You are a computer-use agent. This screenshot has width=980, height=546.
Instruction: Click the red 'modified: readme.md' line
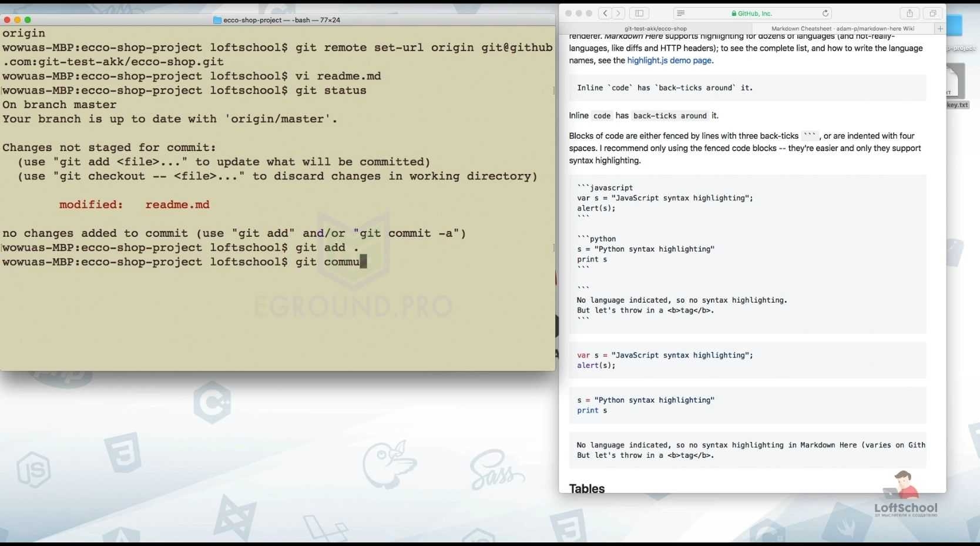coord(134,205)
